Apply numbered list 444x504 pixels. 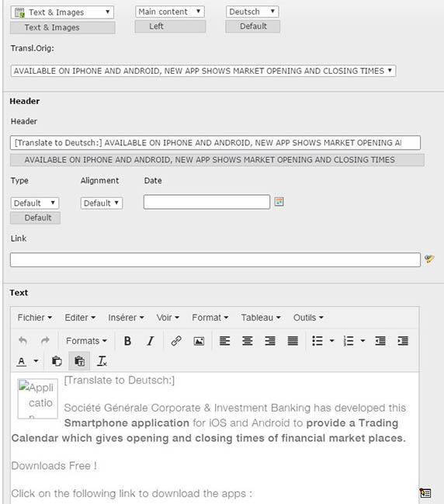(349, 341)
